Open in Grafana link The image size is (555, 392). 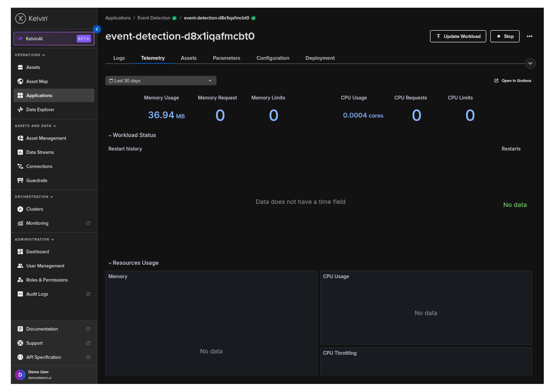point(513,81)
